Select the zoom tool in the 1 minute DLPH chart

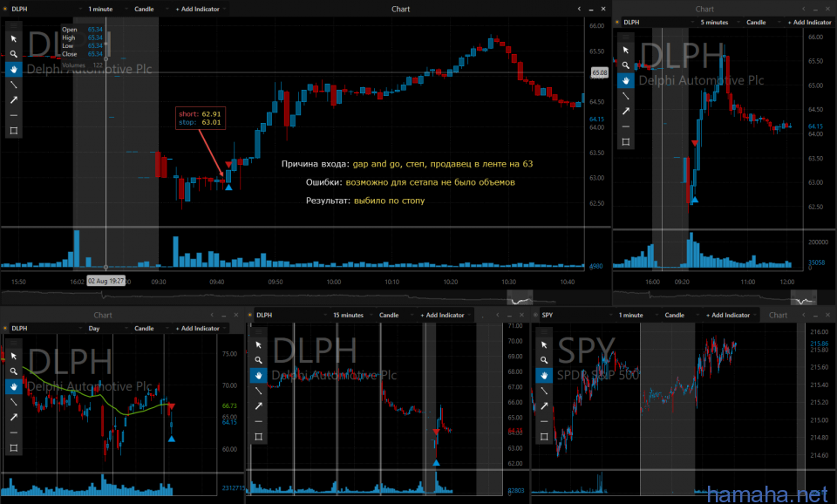[x=14, y=54]
